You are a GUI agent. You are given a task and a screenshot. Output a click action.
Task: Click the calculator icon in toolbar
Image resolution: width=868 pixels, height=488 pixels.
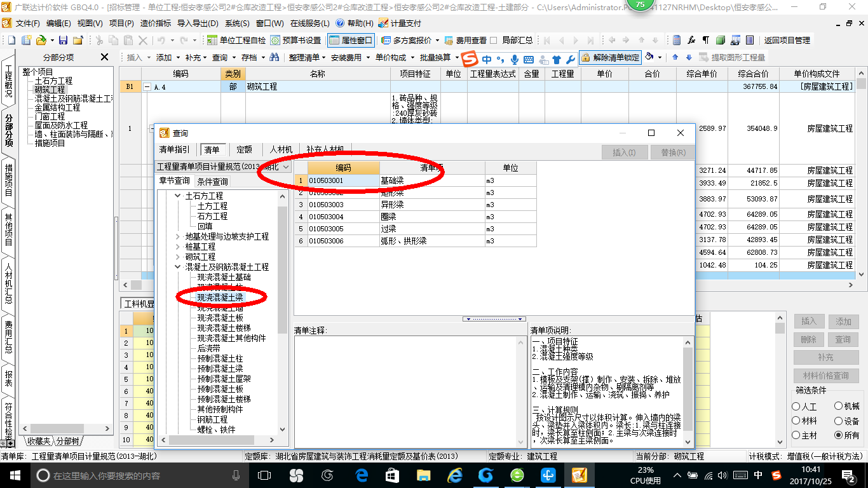click(x=677, y=40)
